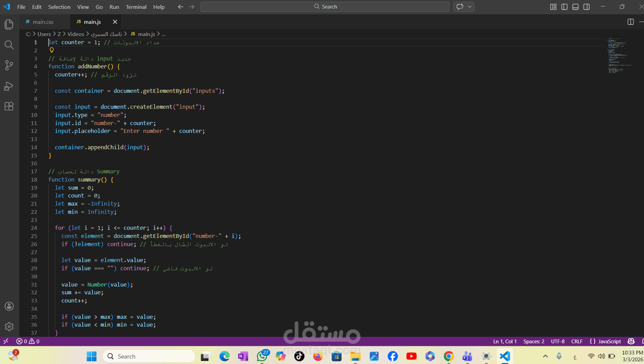
Task: Open the Source Control view
Action: [x=9, y=65]
